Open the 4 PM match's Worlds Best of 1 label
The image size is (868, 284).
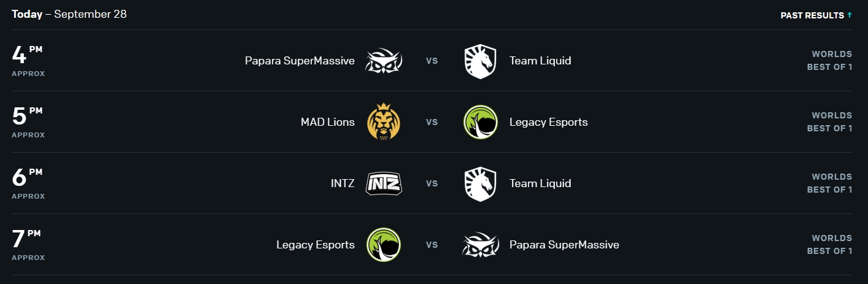pyautogui.click(x=829, y=61)
